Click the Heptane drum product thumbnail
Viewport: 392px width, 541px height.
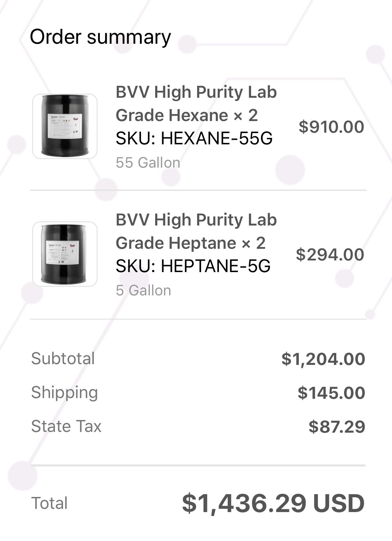tap(65, 254)
